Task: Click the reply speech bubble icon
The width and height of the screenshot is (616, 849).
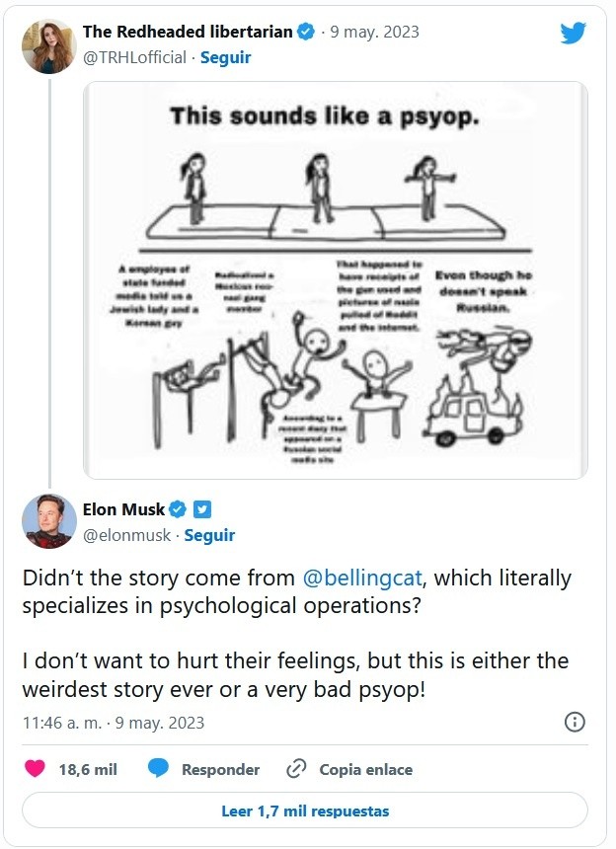Action: 156,769
